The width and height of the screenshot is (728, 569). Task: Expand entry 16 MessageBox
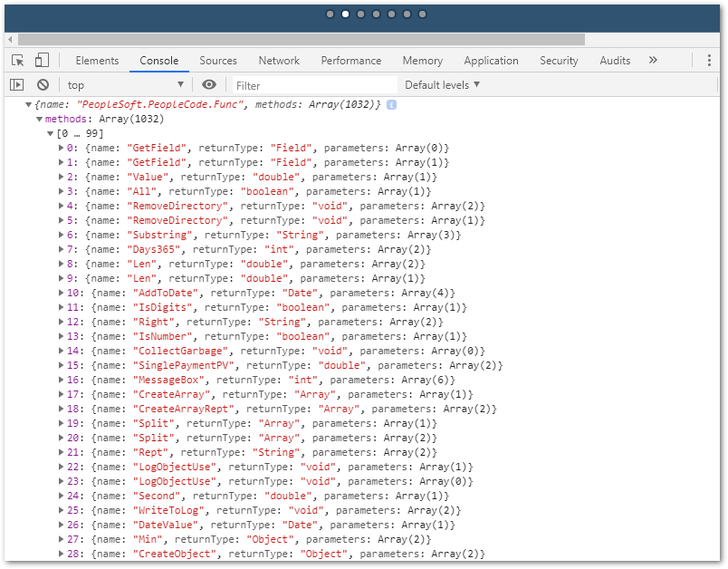coord(61,380)
